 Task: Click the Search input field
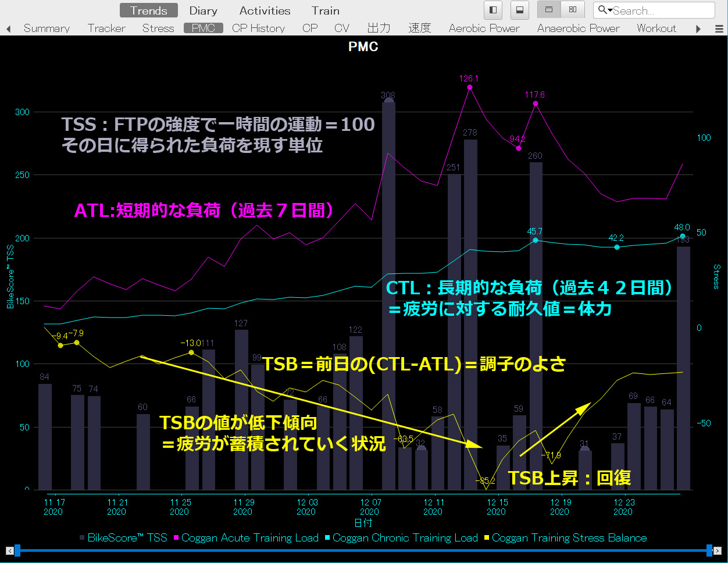660,10
